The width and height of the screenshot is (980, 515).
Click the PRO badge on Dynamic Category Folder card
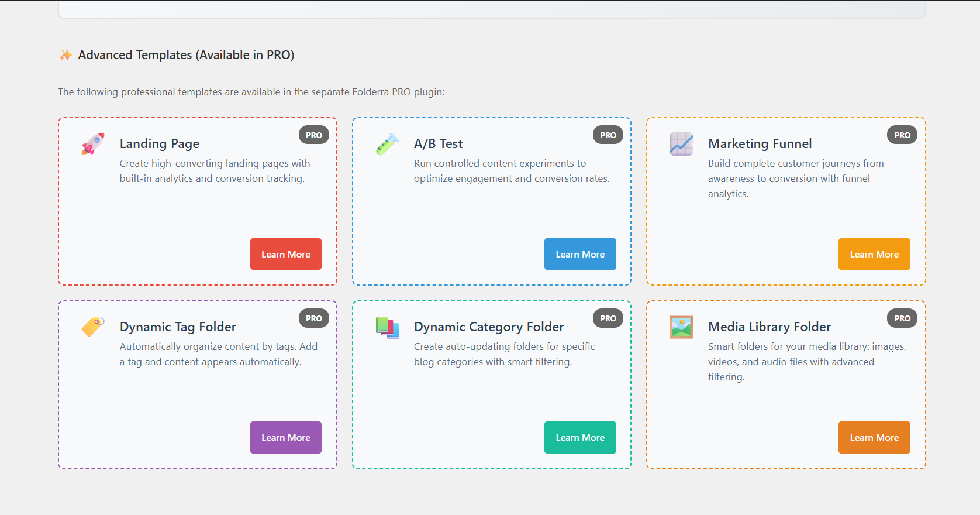(x=608, y=318)
